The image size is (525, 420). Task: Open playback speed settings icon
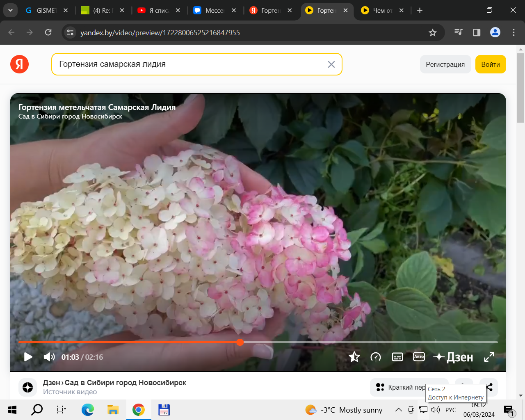point(376,357)
